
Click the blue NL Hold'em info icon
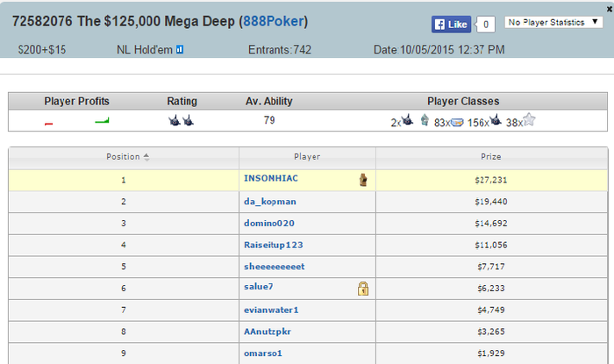179,50
